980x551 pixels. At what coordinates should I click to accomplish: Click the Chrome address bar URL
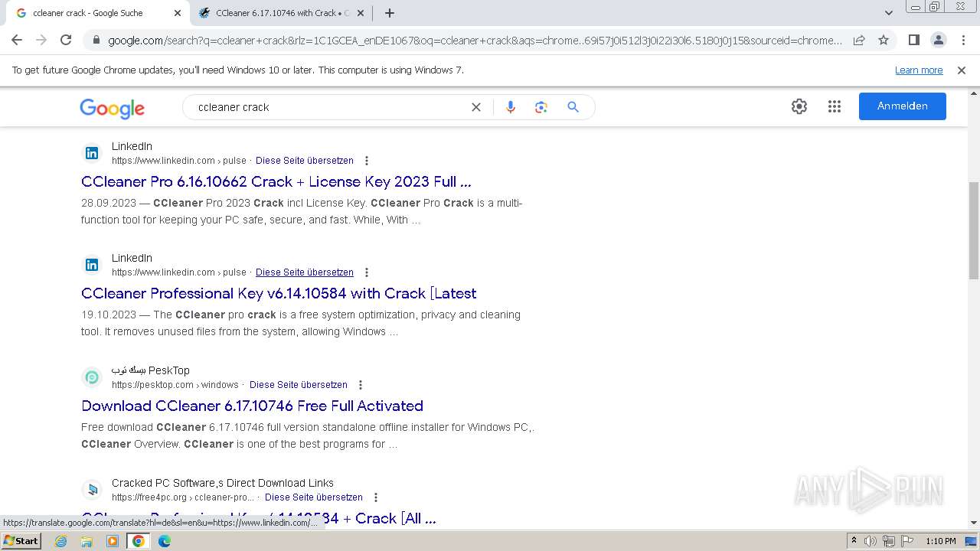(475, 41)
